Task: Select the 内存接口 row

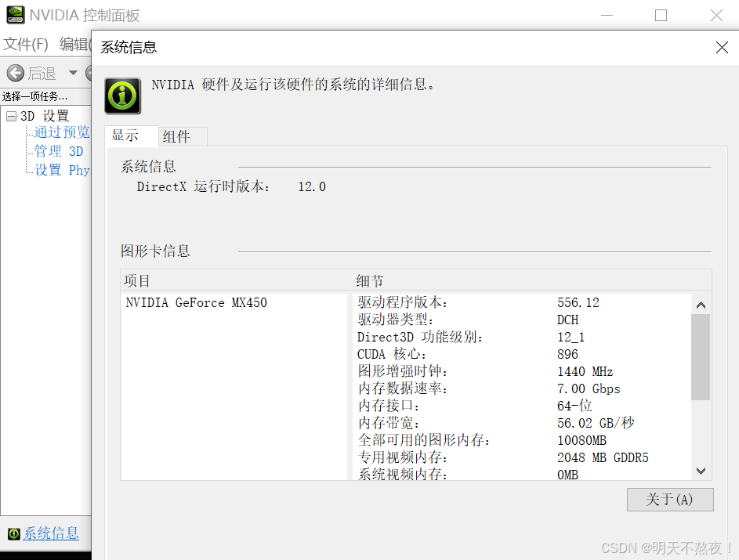Action: [522, 406]
